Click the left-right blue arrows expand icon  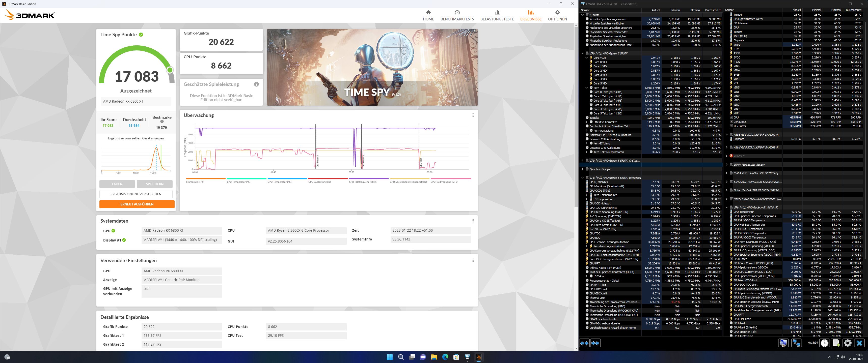(x=584, y=343)
